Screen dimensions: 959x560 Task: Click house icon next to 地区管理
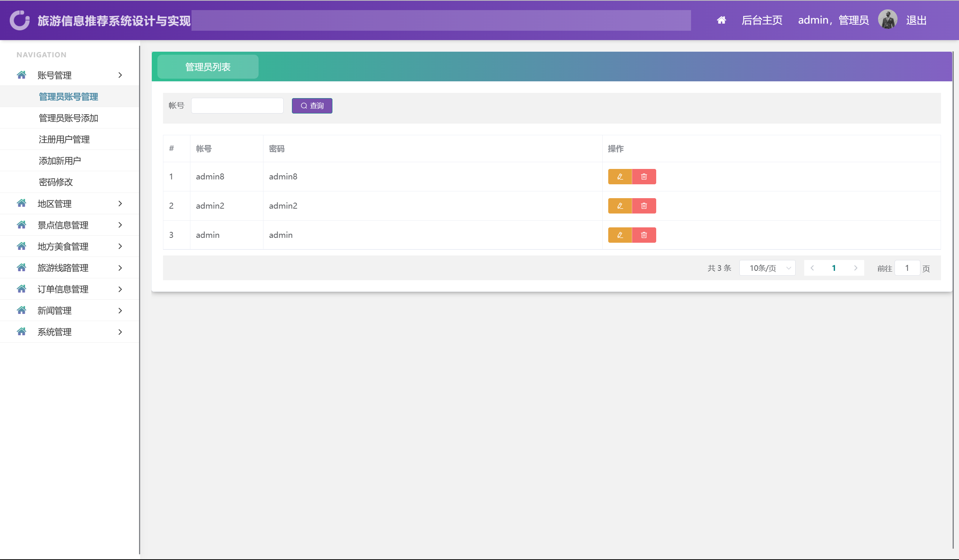[22, 203]
